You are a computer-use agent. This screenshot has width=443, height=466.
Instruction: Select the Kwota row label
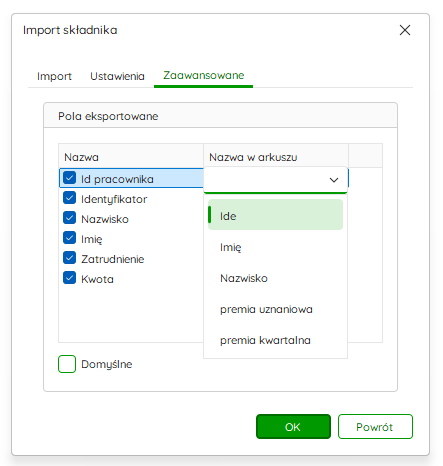click(97, 279)
